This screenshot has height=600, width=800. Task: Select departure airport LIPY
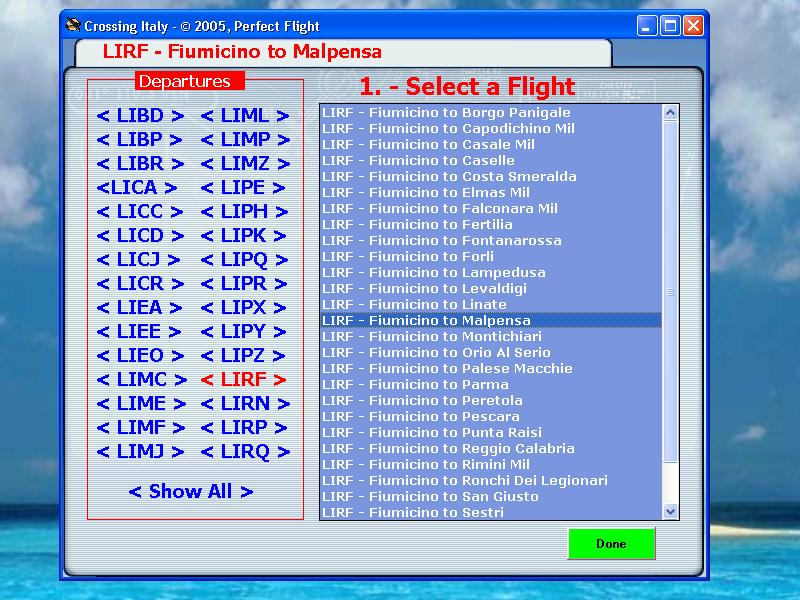click(243, 331)
